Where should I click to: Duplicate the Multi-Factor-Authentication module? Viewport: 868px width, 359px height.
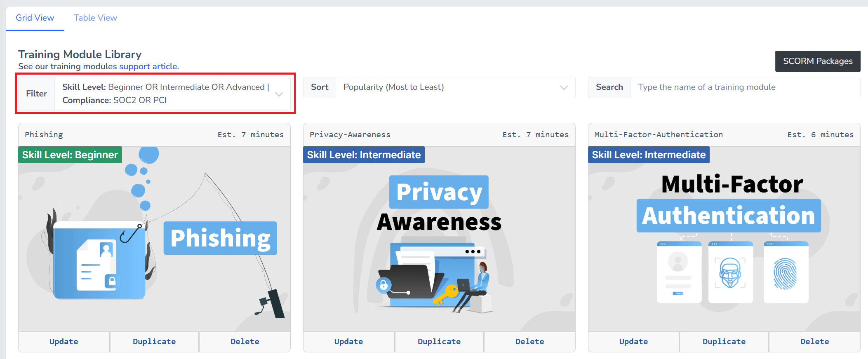724,342
